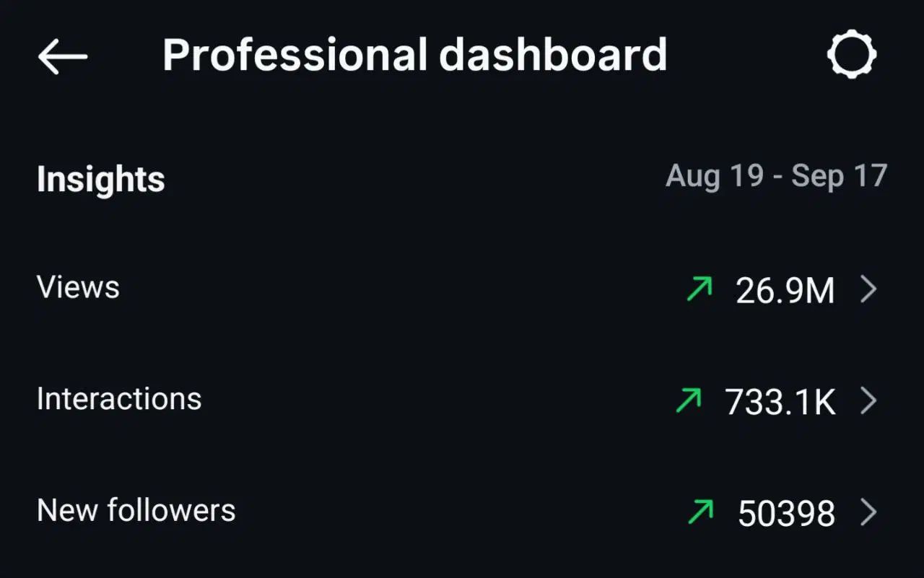Screen dimensions: 924x578
Task: Expand Views details with its chevron
Action: (869, 289)
